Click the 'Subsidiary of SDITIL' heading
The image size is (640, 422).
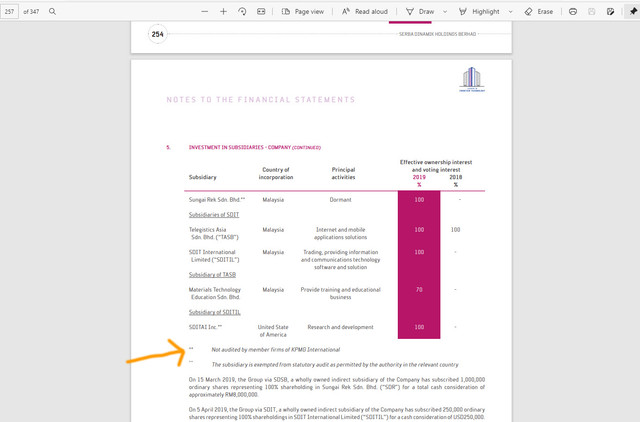click(x=215, y=312)
